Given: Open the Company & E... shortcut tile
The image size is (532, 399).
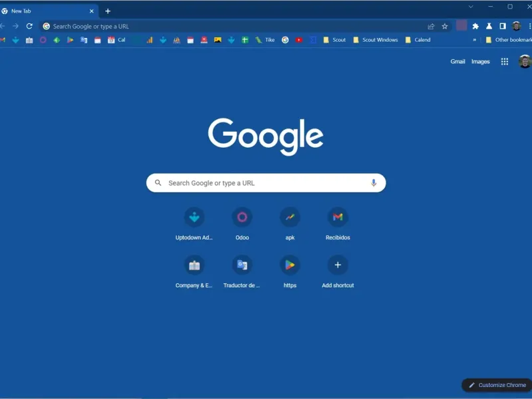Looking at the screenshot, I should 194,272.
